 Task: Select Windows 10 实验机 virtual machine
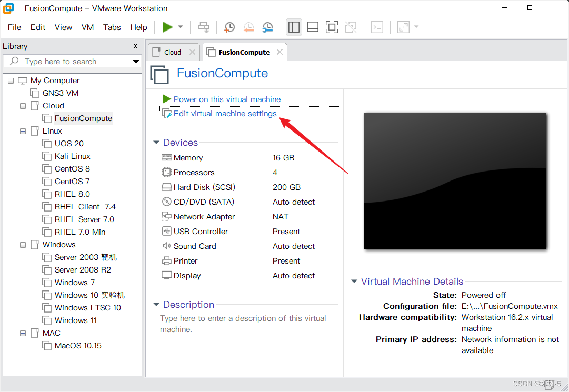tap(89, 295)
